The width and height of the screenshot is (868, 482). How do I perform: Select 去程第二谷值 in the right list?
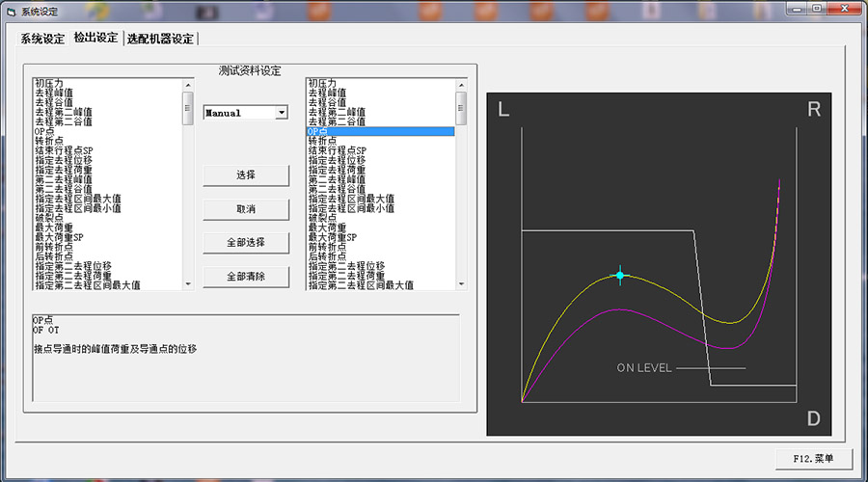(337, 121)
